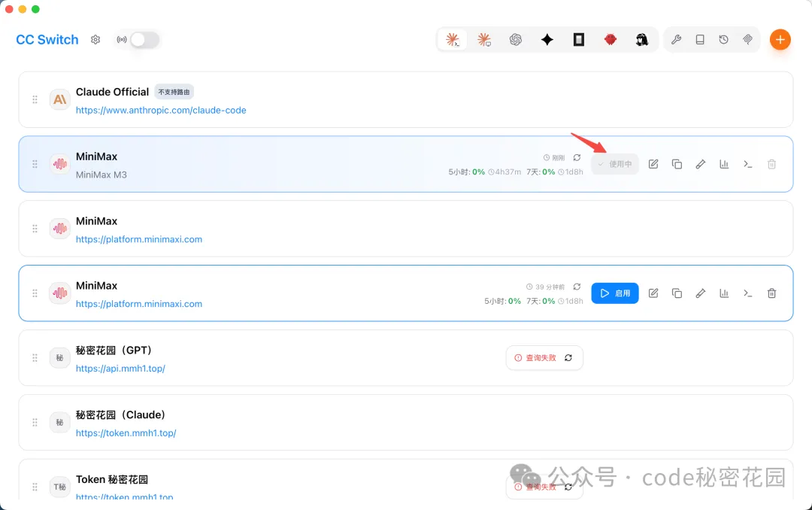812x510 pixels.
Task: Open terminal icon in the 启用 row
Action: point(748,293)
